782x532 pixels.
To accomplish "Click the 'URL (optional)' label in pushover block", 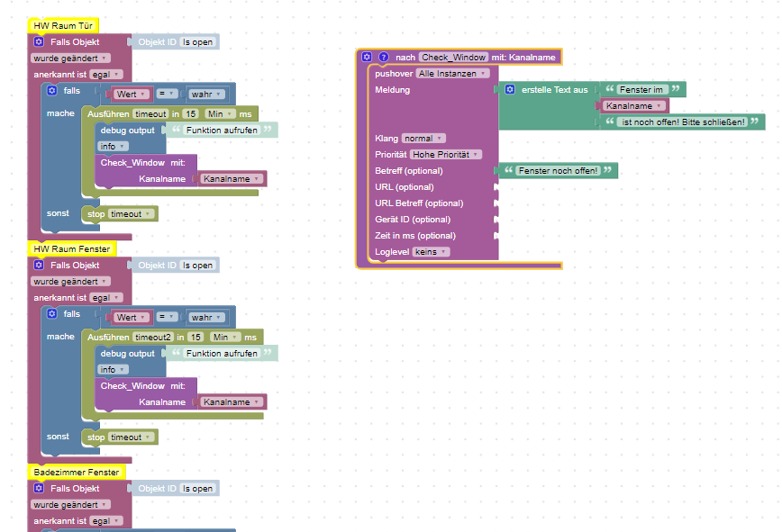I will pyautogui.click(x=405, y=187).
